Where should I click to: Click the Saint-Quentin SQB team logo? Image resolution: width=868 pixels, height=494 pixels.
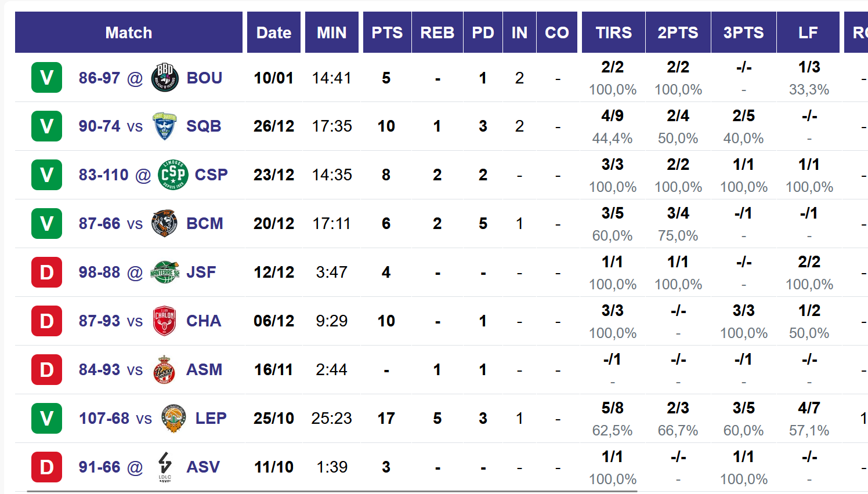pyautogui.click(x=164, y=126)
